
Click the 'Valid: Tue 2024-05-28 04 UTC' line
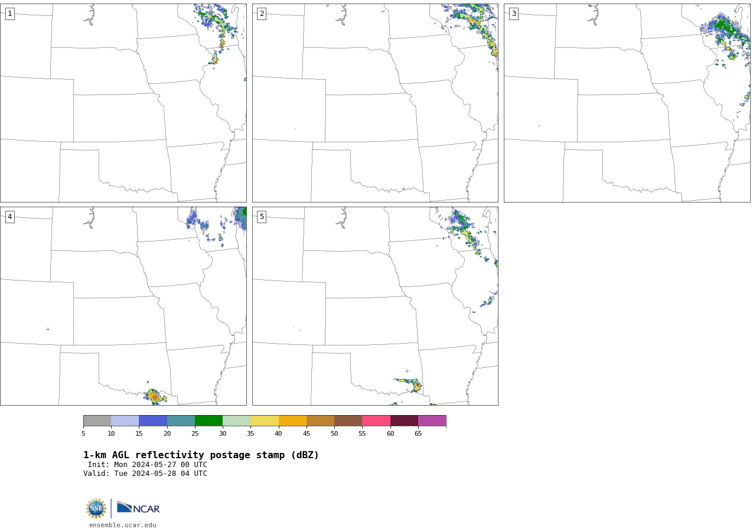point(145,474)
